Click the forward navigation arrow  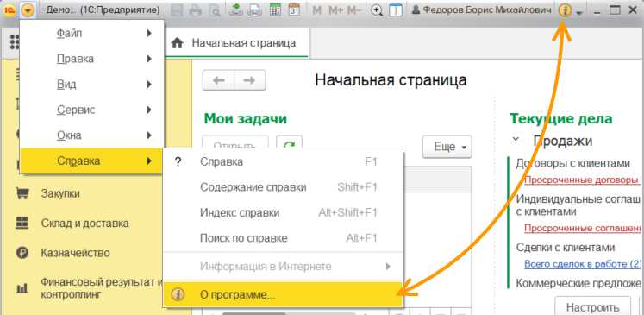pos(250,80)
